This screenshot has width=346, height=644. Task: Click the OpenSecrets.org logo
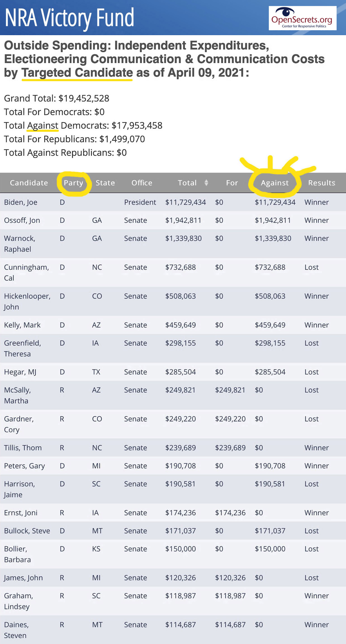click(x=303, y=18)
